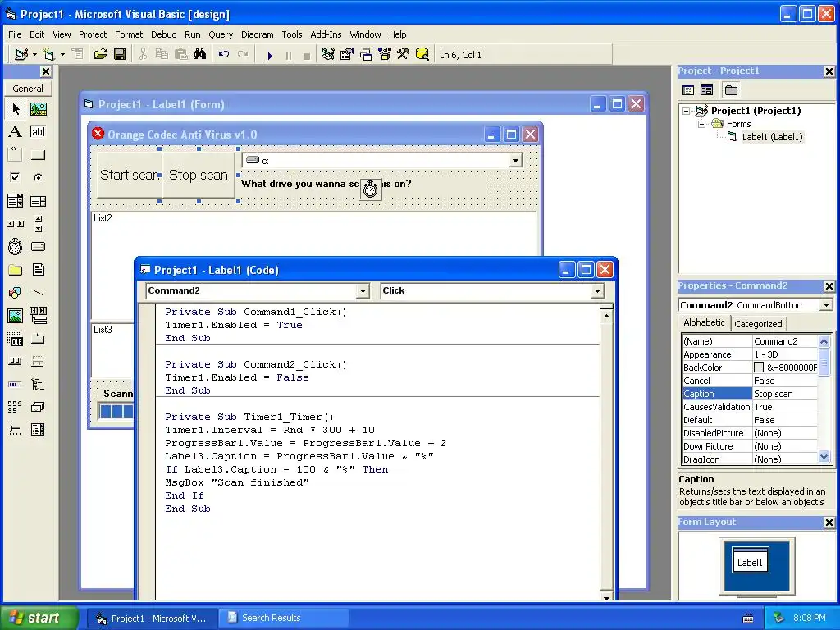The height and width of the screenshot is (630, 840).
Task: Click the Find binoculars icon
Action: pos(200,55)
